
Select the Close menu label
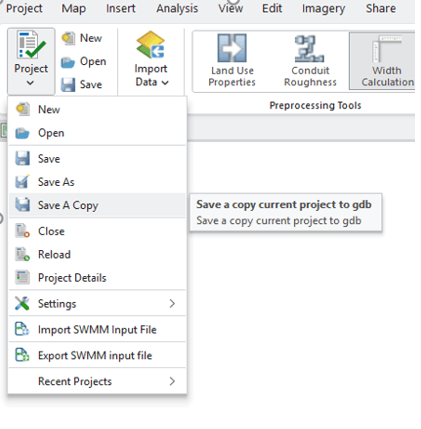(51, 231)
